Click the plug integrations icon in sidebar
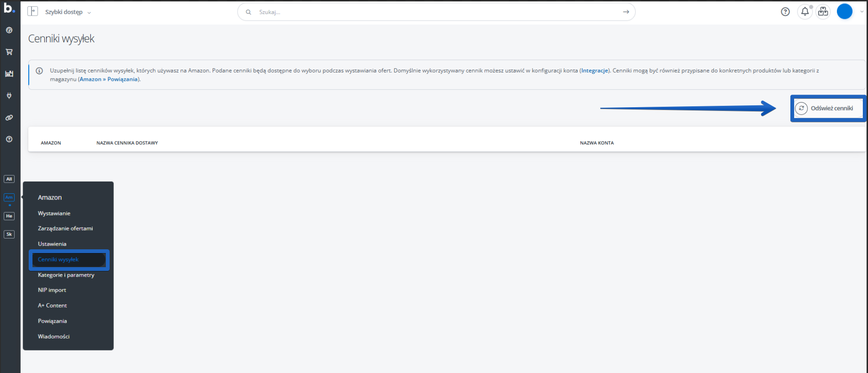This screenshot has width=868, height=373. (x=9, y=95)
